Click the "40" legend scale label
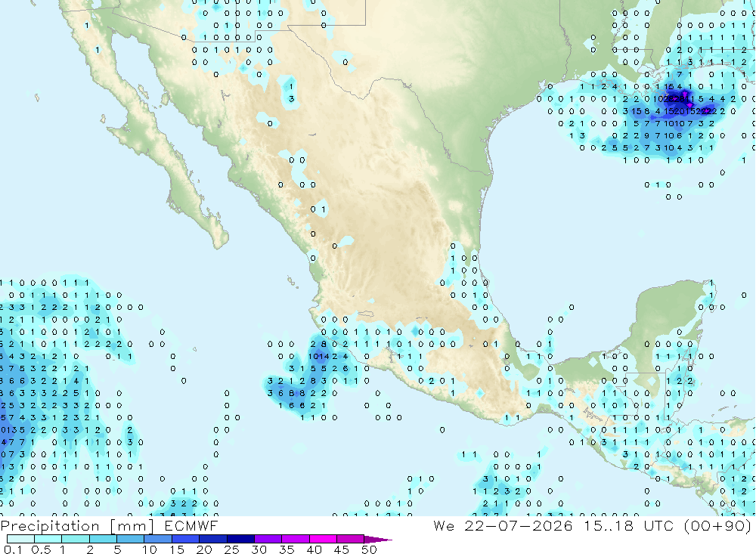The height and width of the screenshot is (554, 756). pyautogui.click(x=314, y=549)
